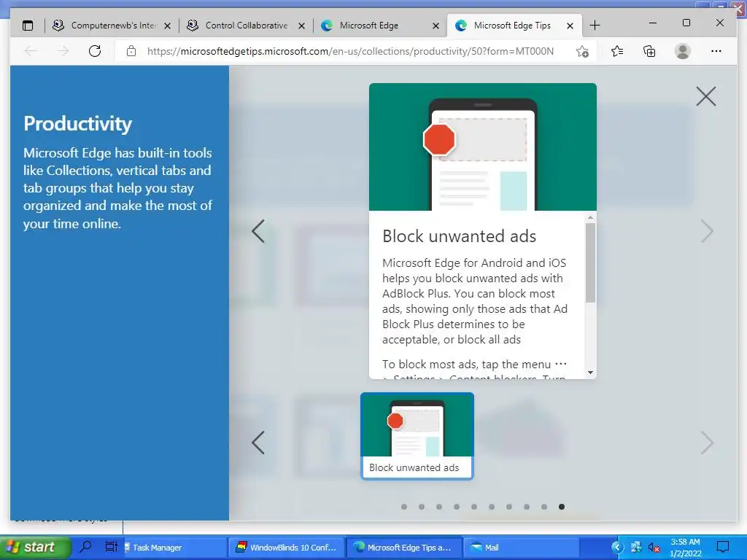
Task: Select the second carousel dot
Action: [x=422, y=507]
